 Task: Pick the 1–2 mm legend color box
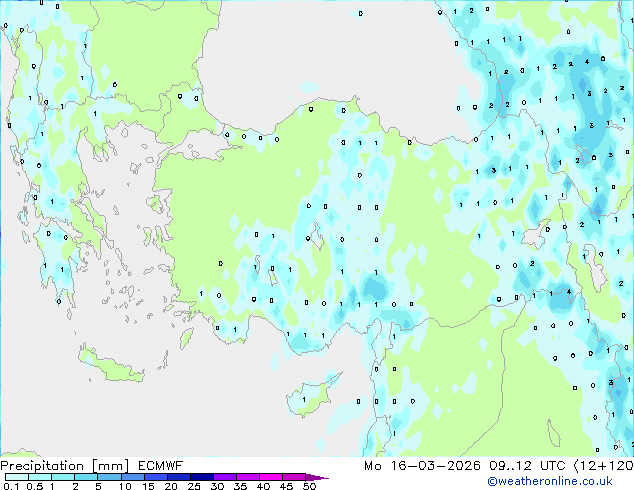[x=63, y=477]
